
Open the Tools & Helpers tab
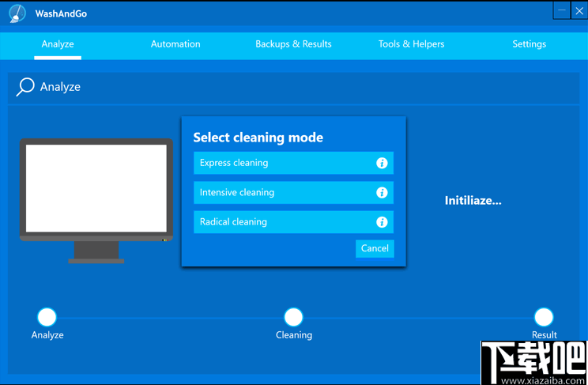pyautogui.click(x=412, y=44)
